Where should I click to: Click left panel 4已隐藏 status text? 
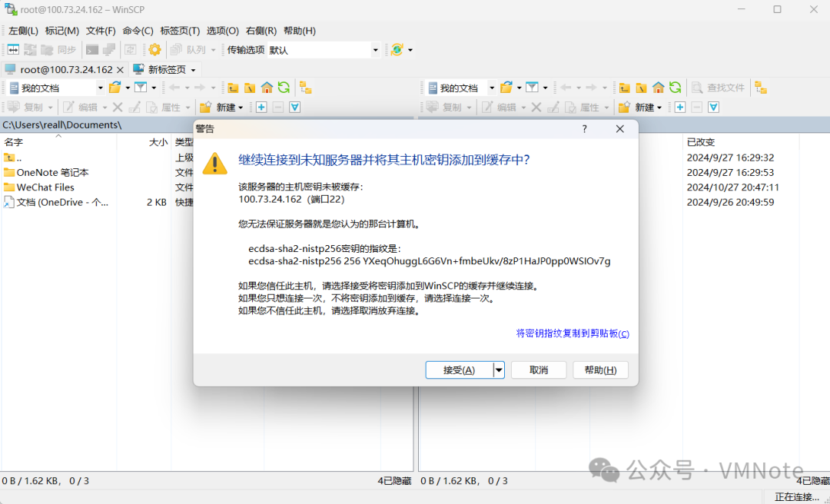[x=394, y=481]
